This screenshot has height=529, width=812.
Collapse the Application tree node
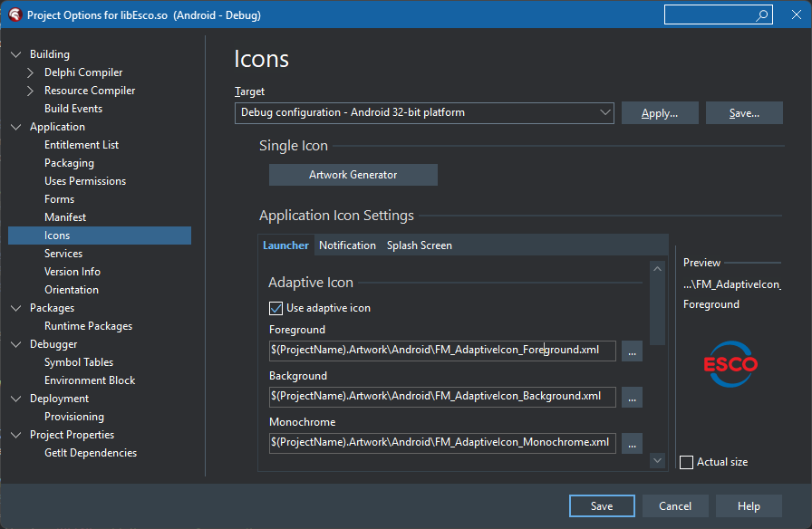tap(16, 127)
